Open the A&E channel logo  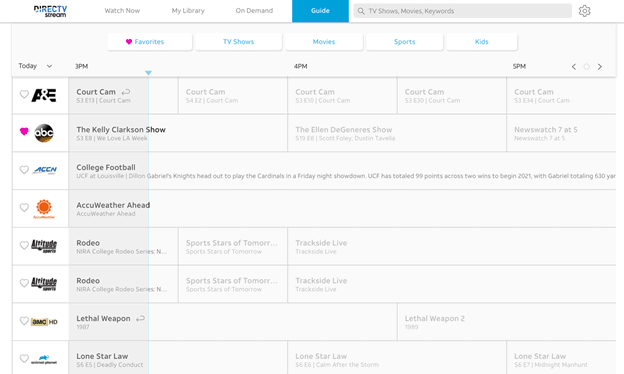coord(44,95)
